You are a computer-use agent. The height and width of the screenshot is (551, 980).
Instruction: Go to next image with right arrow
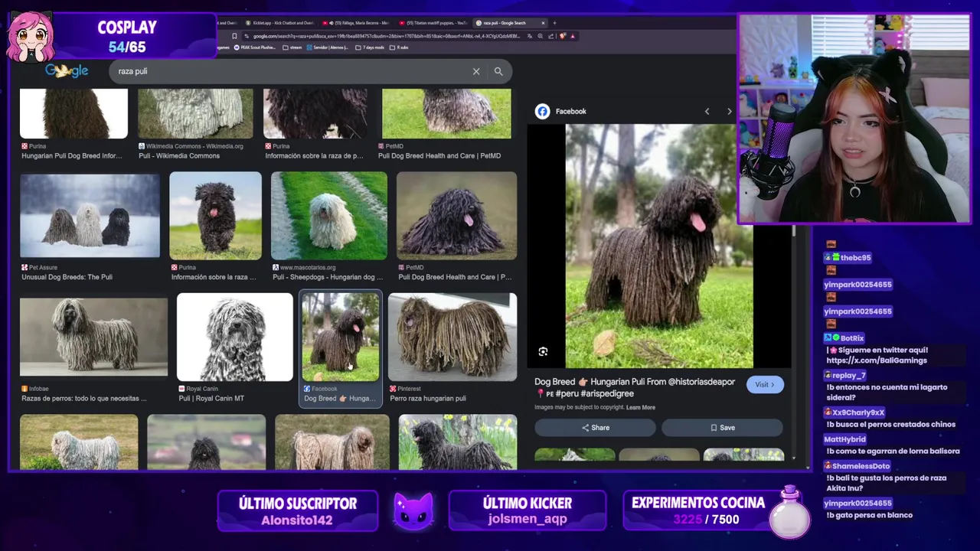(729, 112)
